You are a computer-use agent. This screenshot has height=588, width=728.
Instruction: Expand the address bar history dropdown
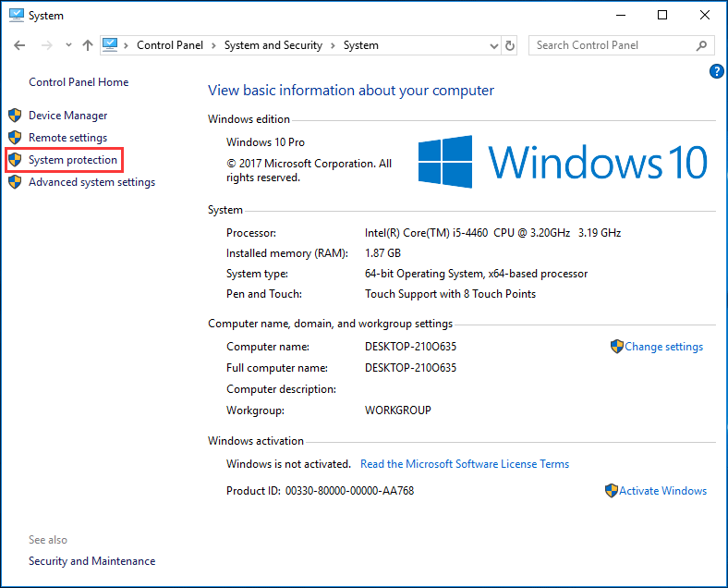coord(494,45)
